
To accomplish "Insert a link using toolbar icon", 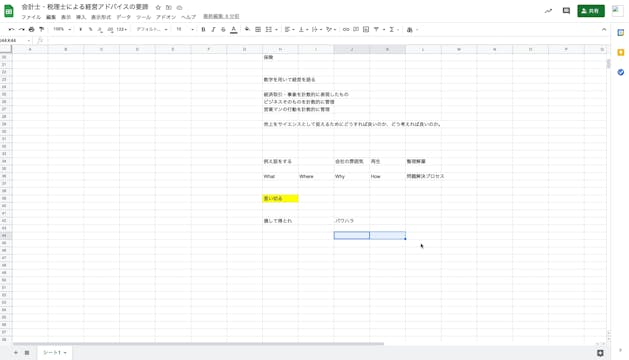I will pyautogui.click(x=346, y=29).
